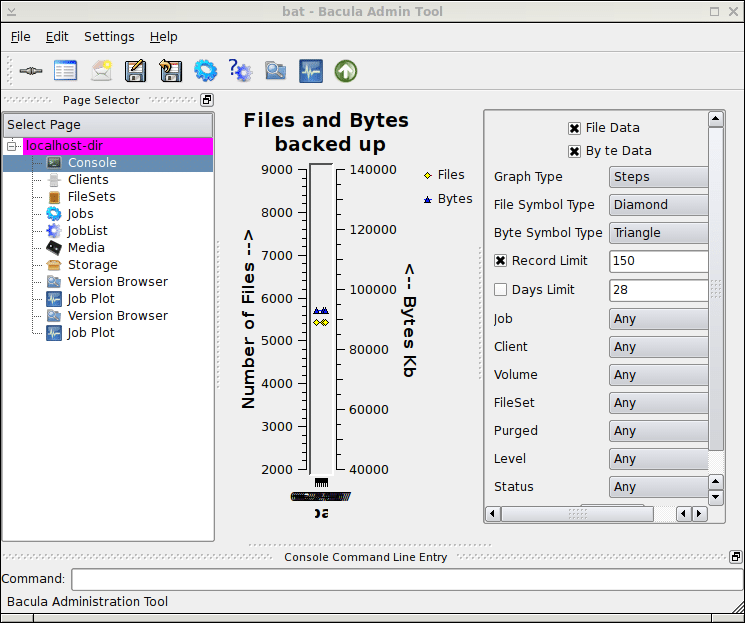This screenshot has width=745, height=623.
Task: Click the blue gear toolbar icon
Action: click(206, 71)
